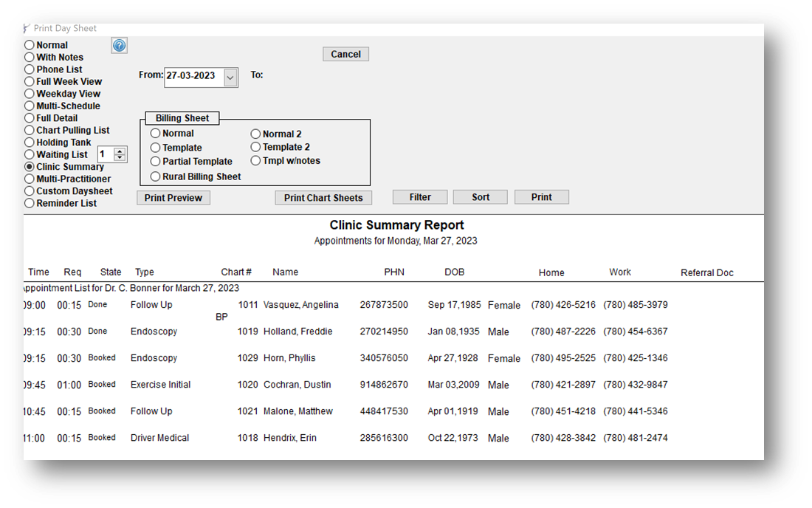Image resolution: width=812 pixels, height=508 pixels.
Task: Click the Clinic Summary Report heading
Action: click(x=396, y=225)
